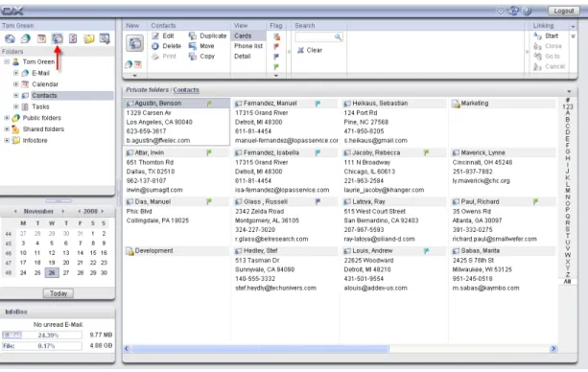Clear the search

[x=310, y=50]
